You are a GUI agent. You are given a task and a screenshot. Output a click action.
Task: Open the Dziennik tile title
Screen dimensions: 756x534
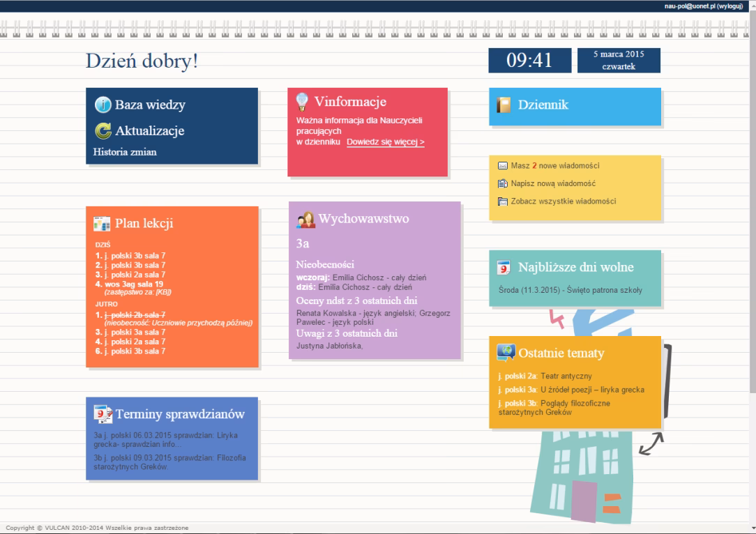point(543,105)
